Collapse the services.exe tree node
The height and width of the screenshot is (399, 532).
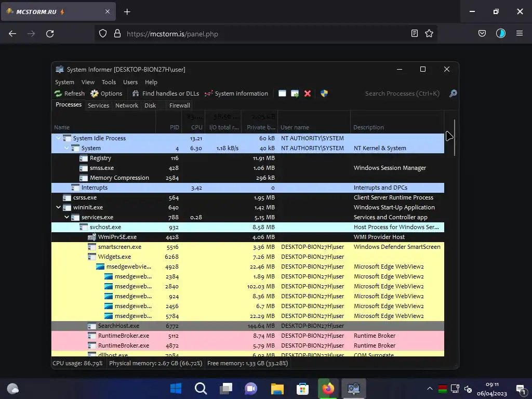point(66,217)
